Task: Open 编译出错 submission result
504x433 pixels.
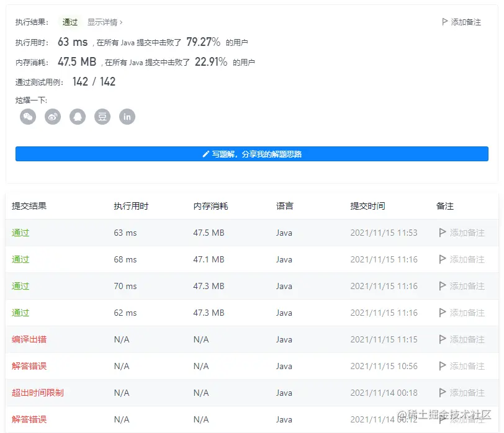Action: [29, 339]
